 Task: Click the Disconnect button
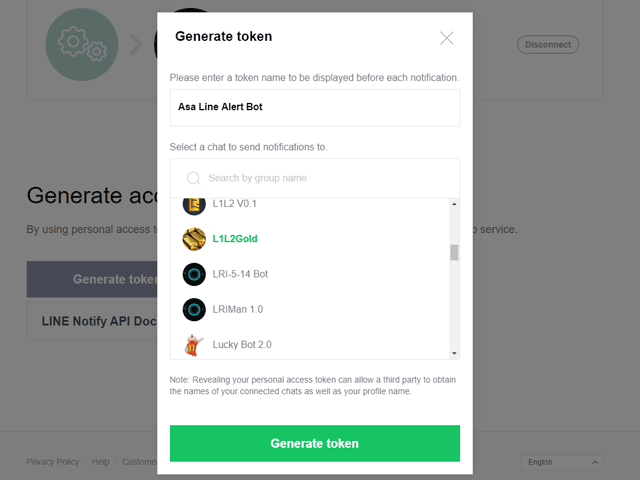tap(548, 44)
